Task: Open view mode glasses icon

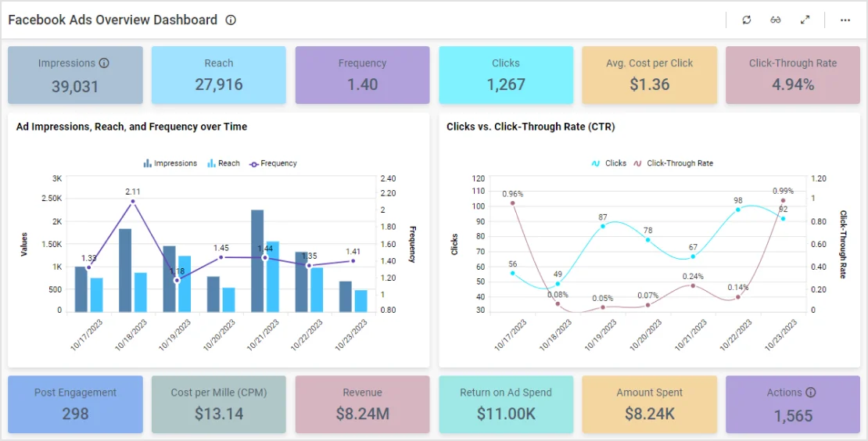Action: [775, 20]
